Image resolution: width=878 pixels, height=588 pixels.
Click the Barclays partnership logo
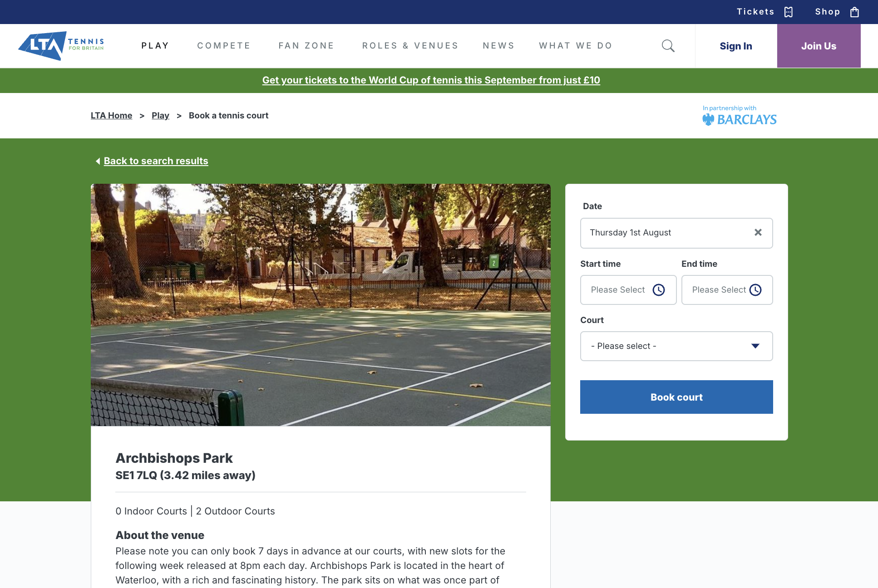pos(740,115)
